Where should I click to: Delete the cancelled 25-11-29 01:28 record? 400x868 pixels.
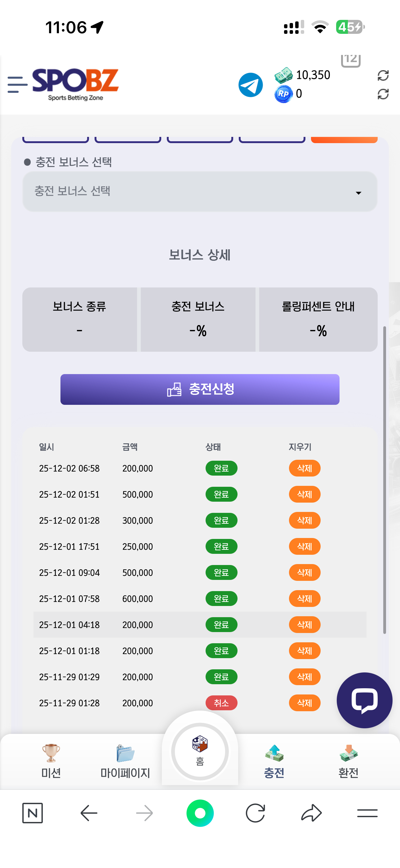pos(304,703)
